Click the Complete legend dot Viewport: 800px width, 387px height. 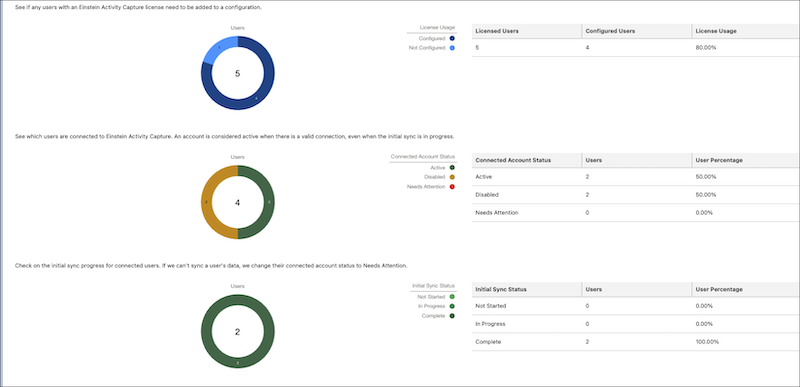coord(452,316)
